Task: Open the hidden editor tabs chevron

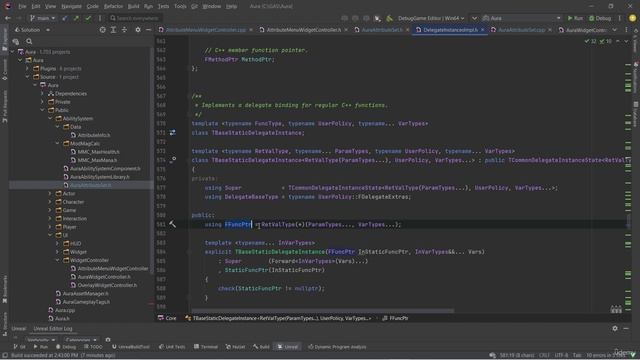Action: (614, 30)
